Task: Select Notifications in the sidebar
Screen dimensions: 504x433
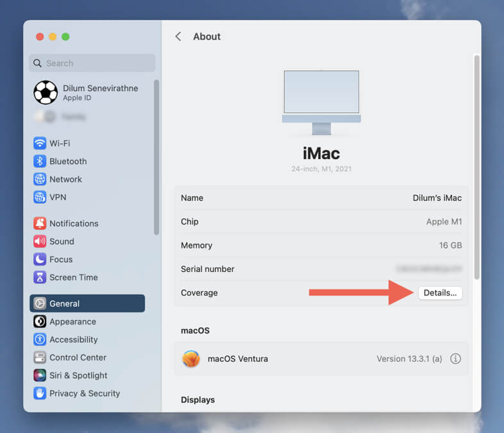Action: coord(74,223)
